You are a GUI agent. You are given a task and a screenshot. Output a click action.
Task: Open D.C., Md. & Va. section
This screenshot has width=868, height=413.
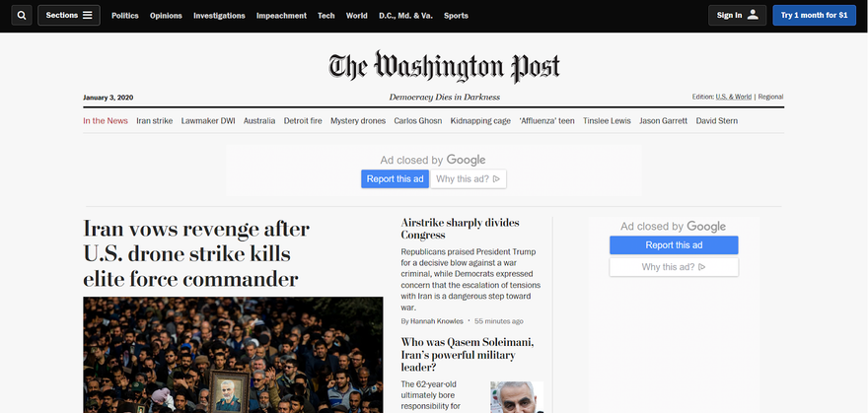tap(405, 16)
